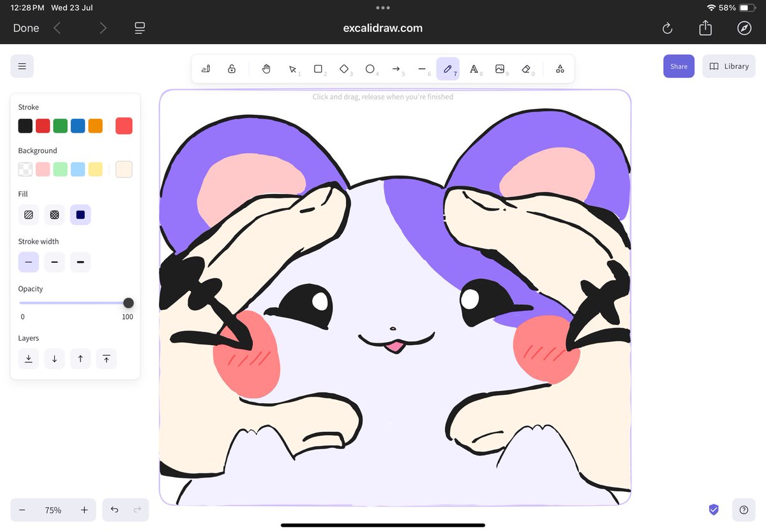Click the Opacity slider handle
Image resolution: width=766 pixels, height=532 pixels.
tap(128, 303)
